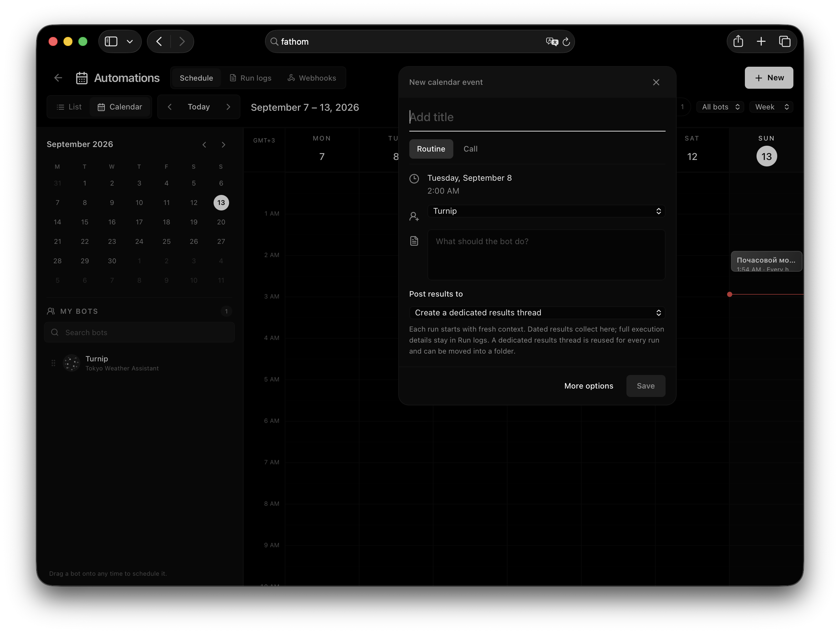
Task: Click the Turnip bot avatar
Action: [x=72, y=363]
